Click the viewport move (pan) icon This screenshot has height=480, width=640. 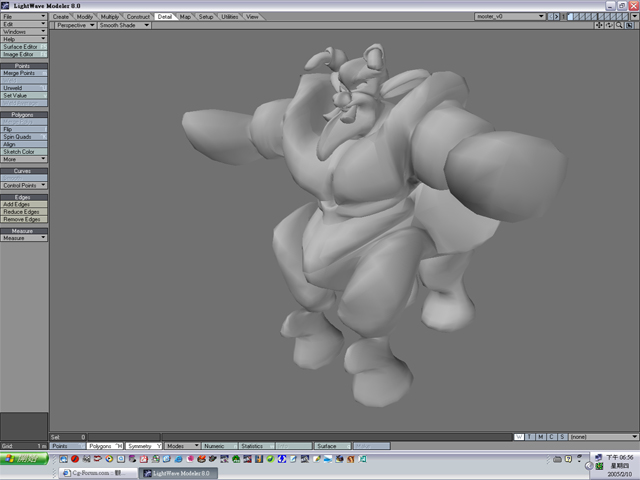[598, 25]
